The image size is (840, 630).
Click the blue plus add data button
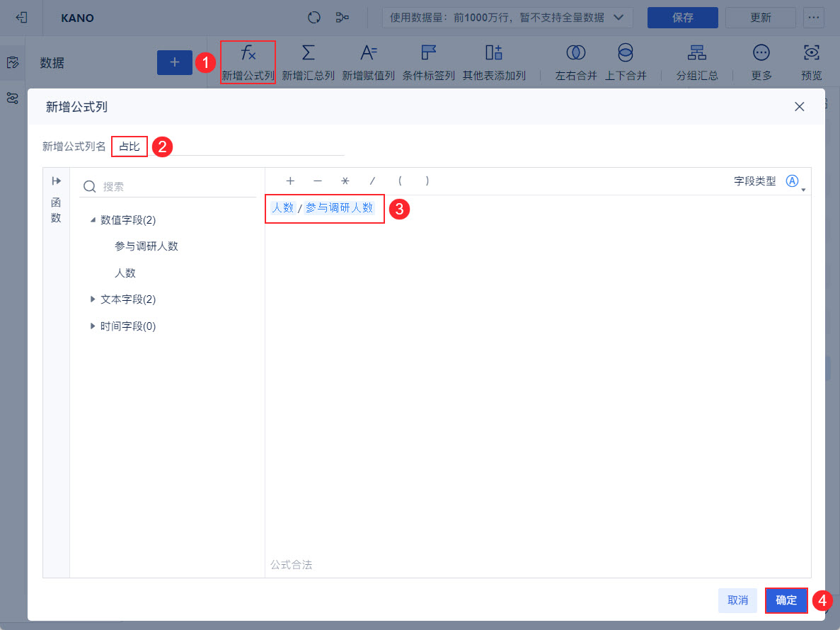(175, 62)
